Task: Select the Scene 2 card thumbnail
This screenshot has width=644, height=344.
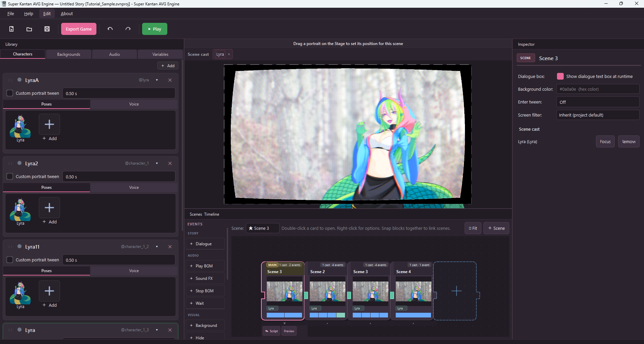Action: click(328, 291)
